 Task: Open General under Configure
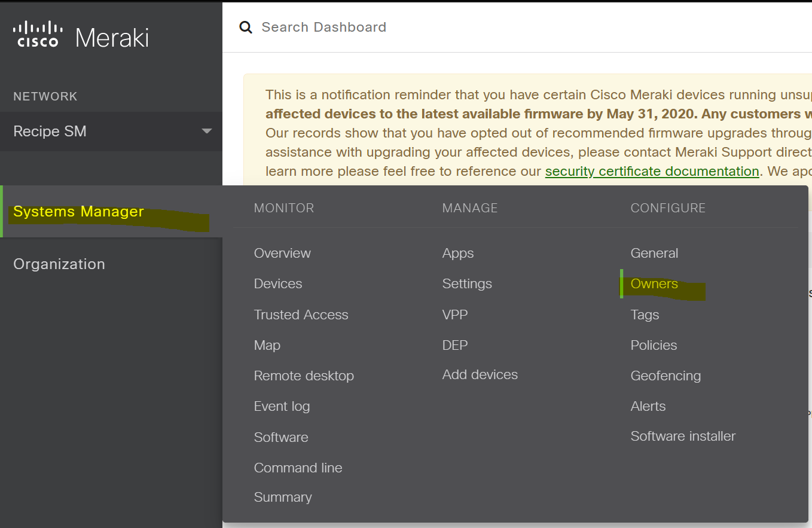point(654,253)
